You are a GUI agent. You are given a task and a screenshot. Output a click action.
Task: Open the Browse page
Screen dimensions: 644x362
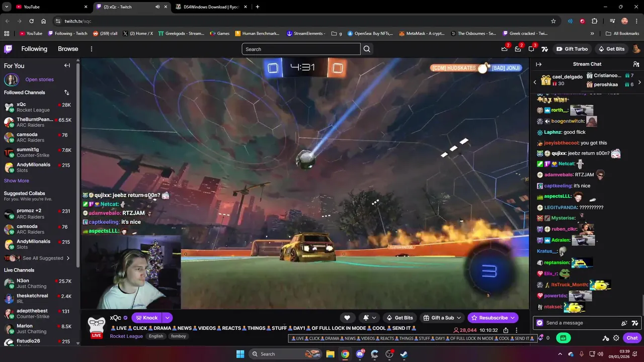pyautogui.click(x=68, y=49)
